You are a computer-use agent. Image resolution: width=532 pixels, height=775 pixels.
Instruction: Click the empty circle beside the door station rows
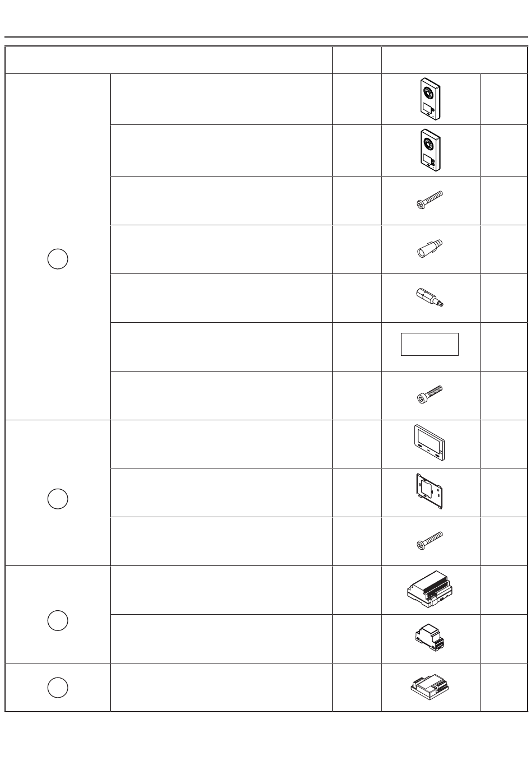[x=57, y=258]
